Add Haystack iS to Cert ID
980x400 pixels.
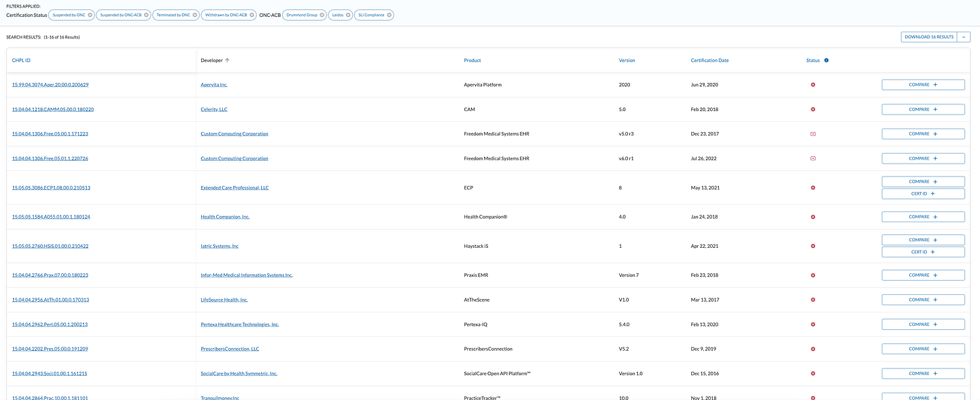tap(923, 252)
